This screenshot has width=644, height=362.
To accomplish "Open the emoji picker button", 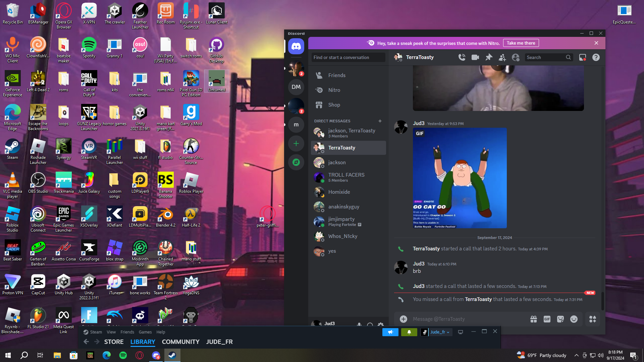I will (x=574, y=319).
